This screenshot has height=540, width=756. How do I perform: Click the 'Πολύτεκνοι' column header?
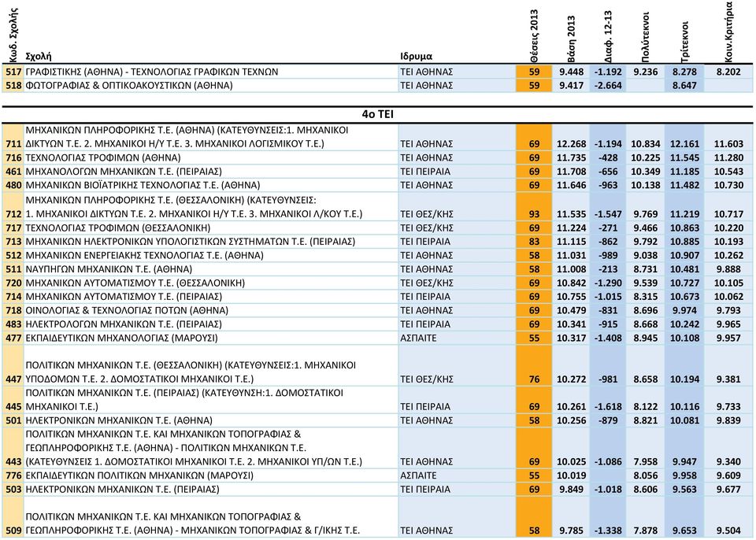646,38
